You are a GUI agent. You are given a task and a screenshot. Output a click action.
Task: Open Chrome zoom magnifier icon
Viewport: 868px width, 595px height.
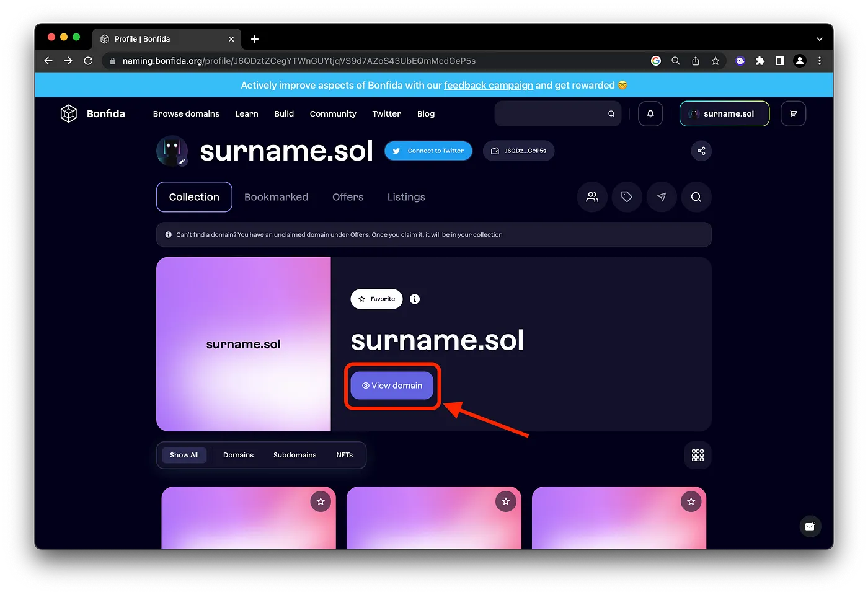676,61
